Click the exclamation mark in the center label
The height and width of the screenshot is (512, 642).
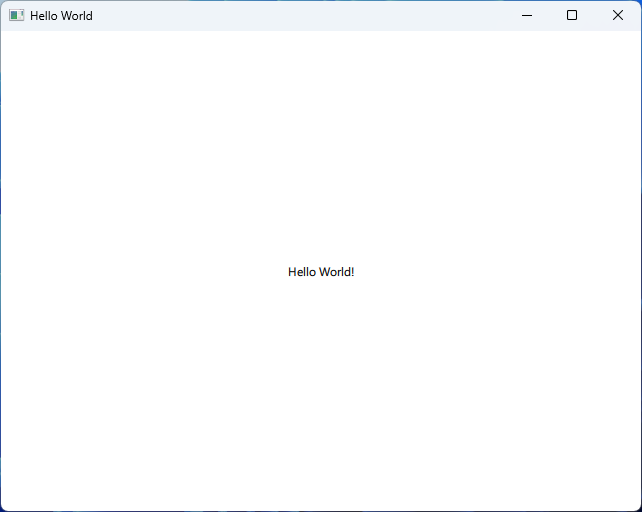point(352,272)
